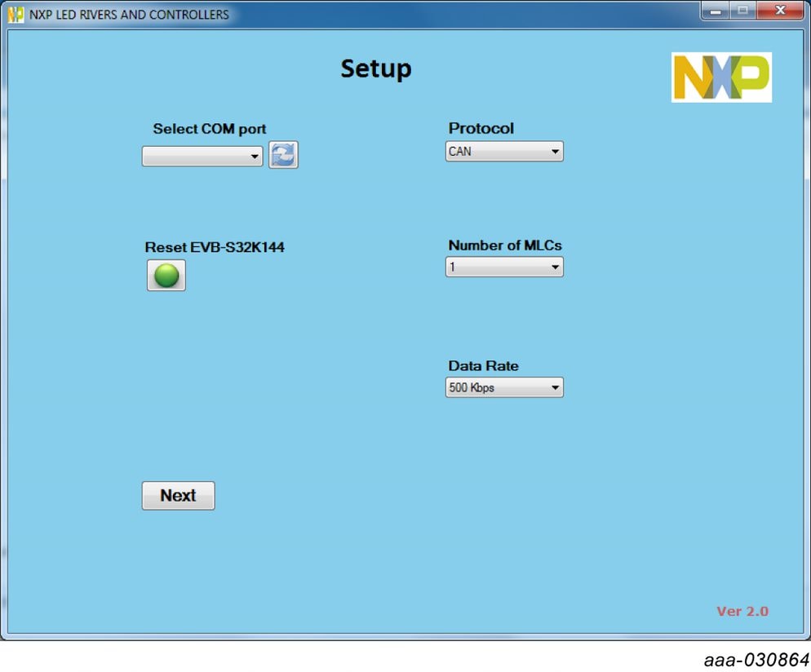Open the Number of MLCs dropdown

(x=504, y=267)
